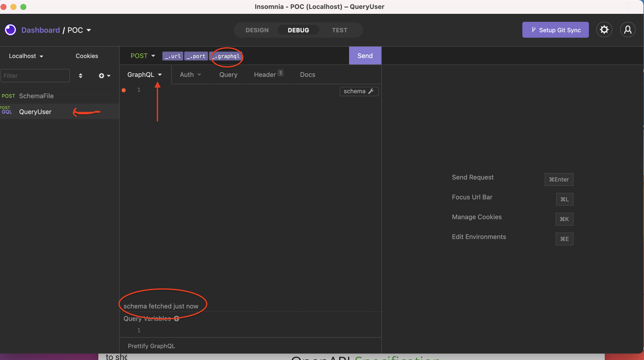The width and height of the screenshot is (644, 360).
Task: Click the Query Variables info icon
Action: click(x=177, y=319)
